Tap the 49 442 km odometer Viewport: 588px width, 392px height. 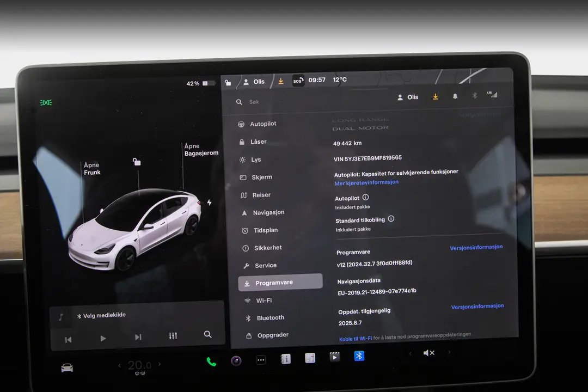347,143
